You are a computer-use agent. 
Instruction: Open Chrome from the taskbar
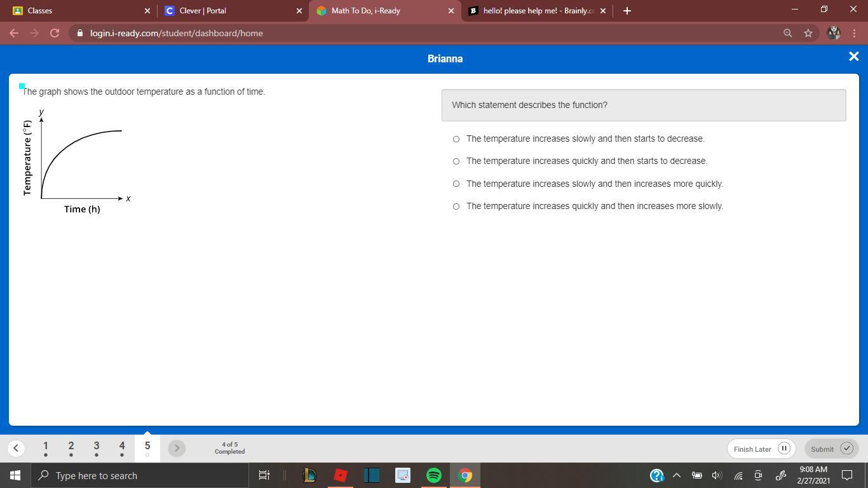(465, 475)
